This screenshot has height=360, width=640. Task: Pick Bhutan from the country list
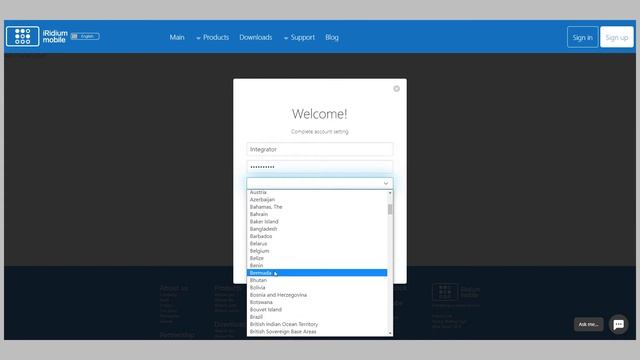pyautogui.click(x=317, y=280)
